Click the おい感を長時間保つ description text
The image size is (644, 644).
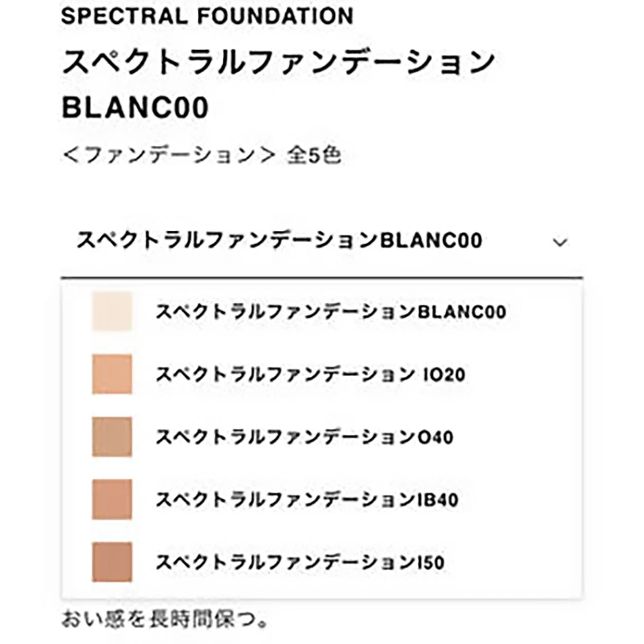(164, 621)
